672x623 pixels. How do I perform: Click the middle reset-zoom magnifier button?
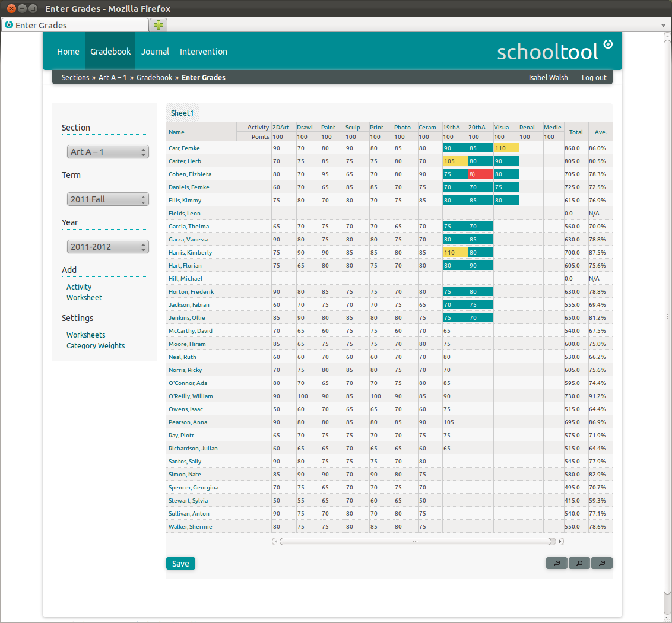pos(579,562)
